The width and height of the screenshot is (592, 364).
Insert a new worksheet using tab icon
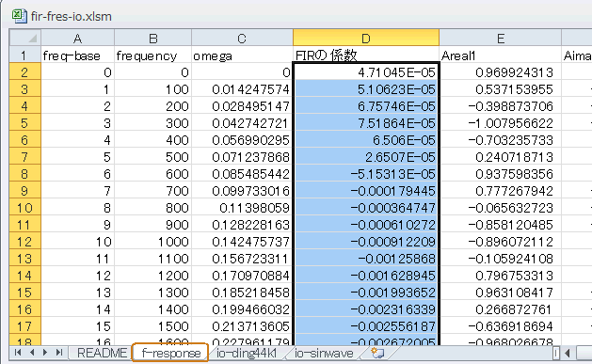coord(377,353)
